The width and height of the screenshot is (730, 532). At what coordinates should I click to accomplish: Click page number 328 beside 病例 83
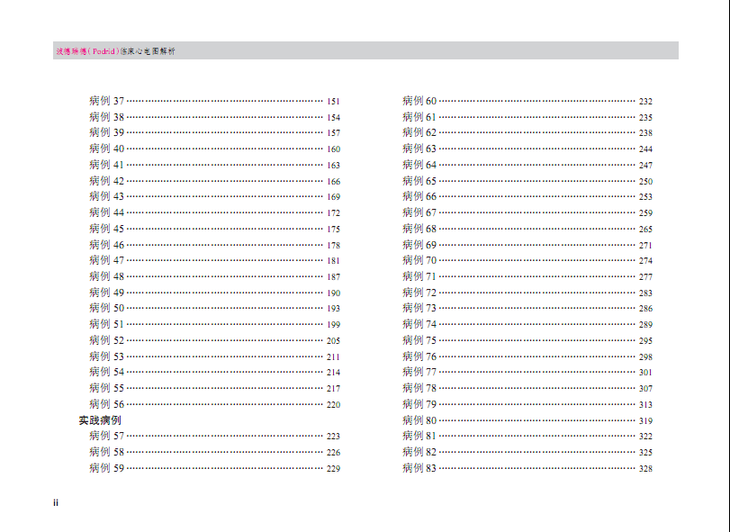(646, 469)
